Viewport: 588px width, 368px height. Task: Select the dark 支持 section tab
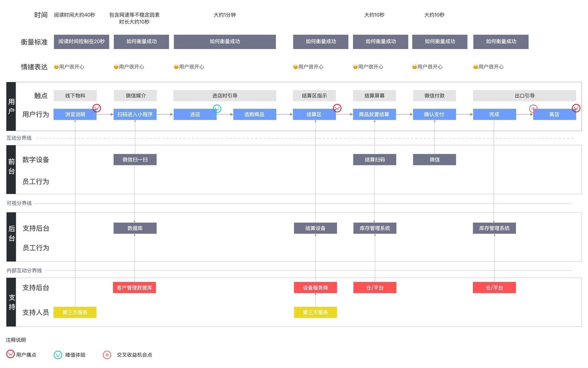click(11, 302)
